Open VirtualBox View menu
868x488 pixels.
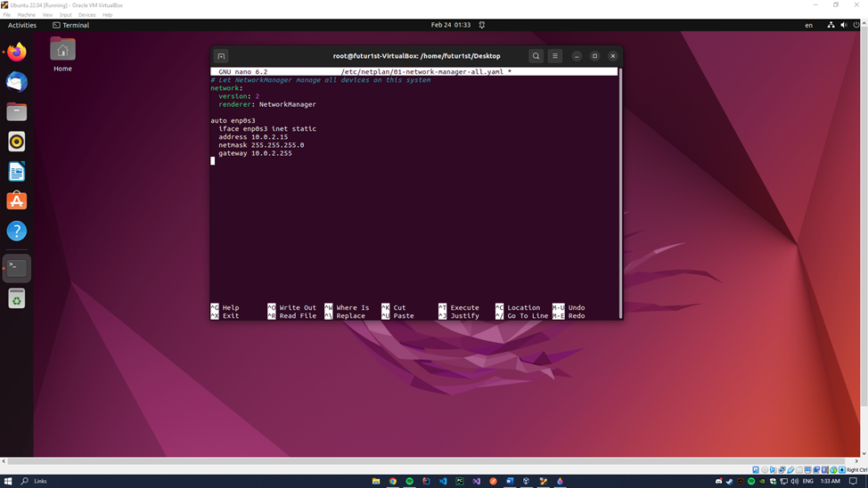(x=47, y=15)
